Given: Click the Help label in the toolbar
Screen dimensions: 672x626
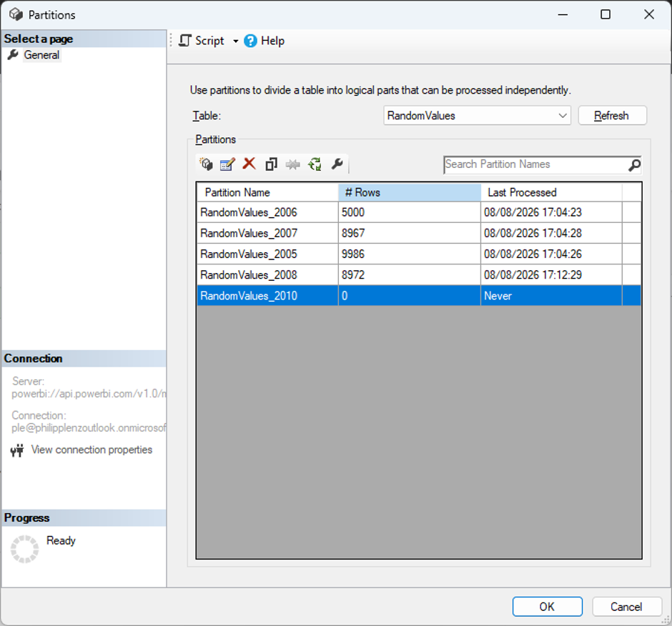Looking at the screenshot, I should 272,41.
